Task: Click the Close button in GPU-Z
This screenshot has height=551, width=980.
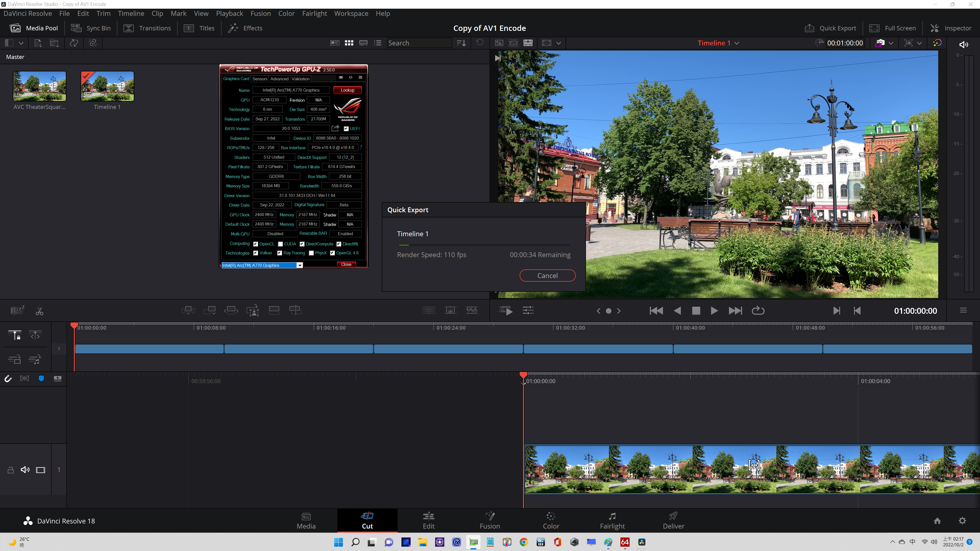Action: click(x=346, y=265)
